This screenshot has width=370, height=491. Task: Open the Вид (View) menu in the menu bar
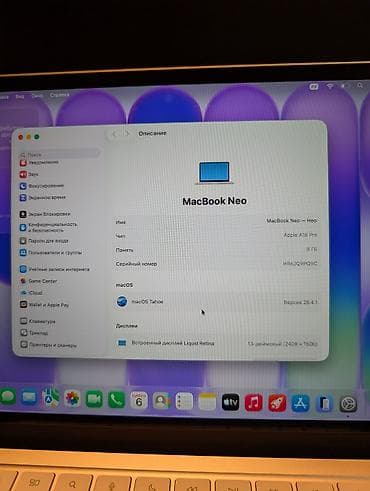point(20,96)
